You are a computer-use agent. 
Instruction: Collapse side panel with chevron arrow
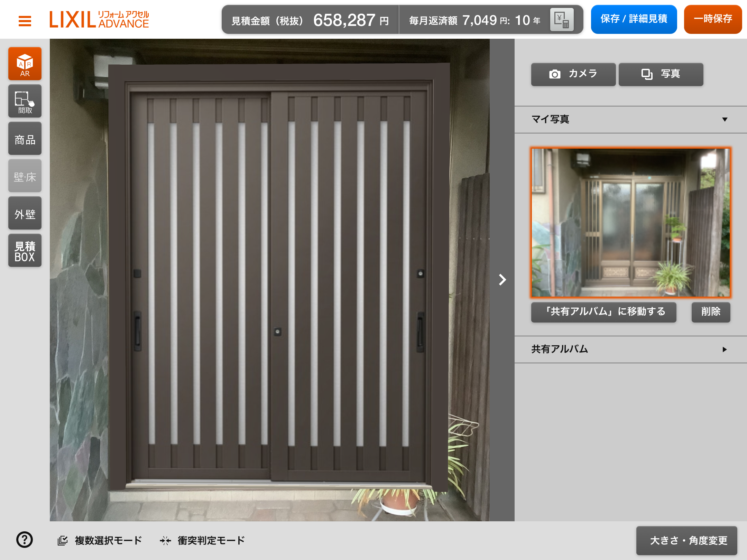(x=502, y=280)
